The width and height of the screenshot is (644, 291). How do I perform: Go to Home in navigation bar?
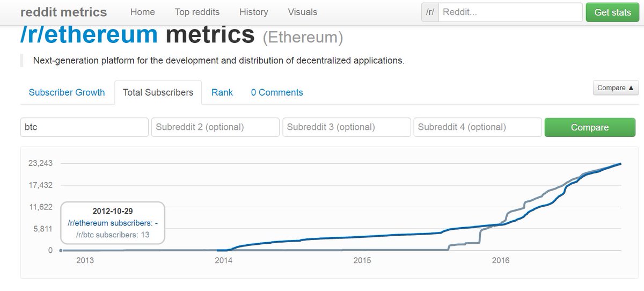coord(142,12)
